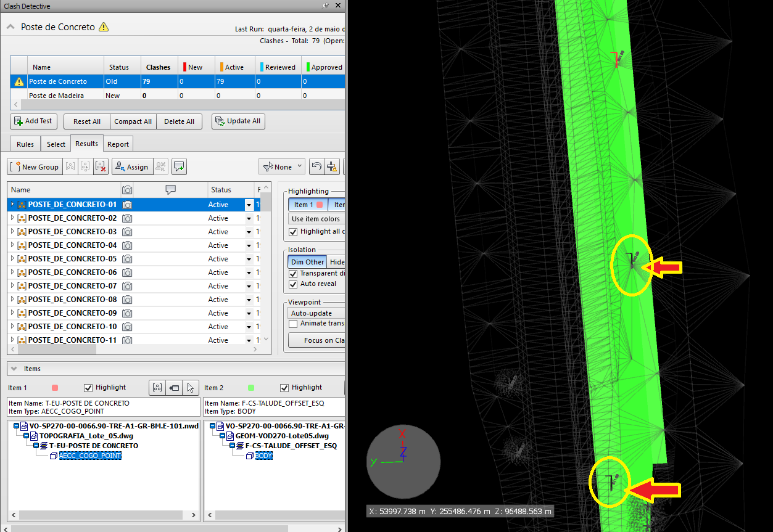Click the Group Clashes icon in Item 1 toolbar
773x532 pixels.
click(x=157, y=388)
